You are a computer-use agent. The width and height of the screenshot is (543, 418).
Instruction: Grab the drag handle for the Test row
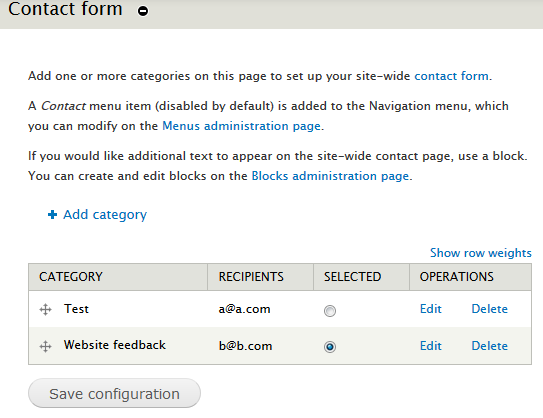click(x=45, y=309)
